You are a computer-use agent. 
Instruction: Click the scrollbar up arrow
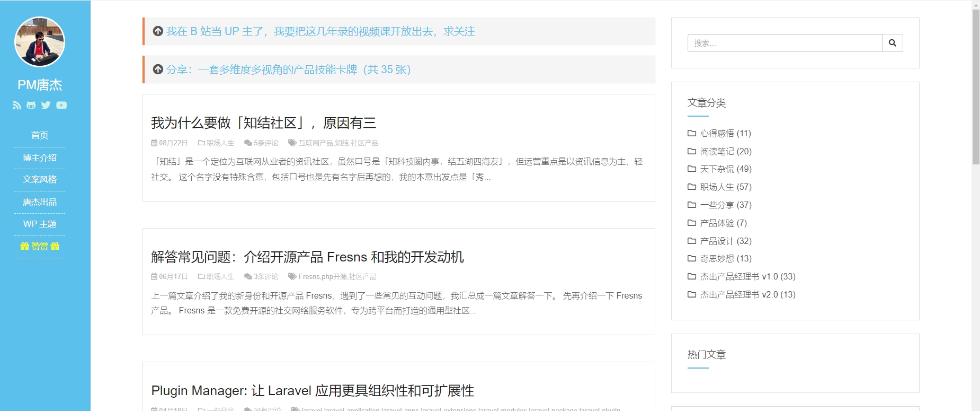[976, 4]
